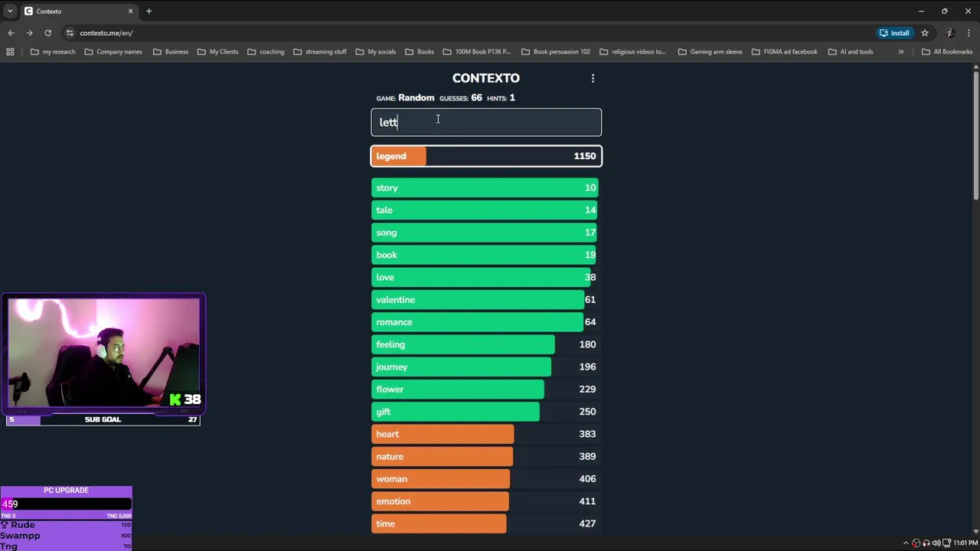The width and height of the screenshot is (980, 551).
Task: Click the 'book' guess row ranked 19
Action: [485, 255]
